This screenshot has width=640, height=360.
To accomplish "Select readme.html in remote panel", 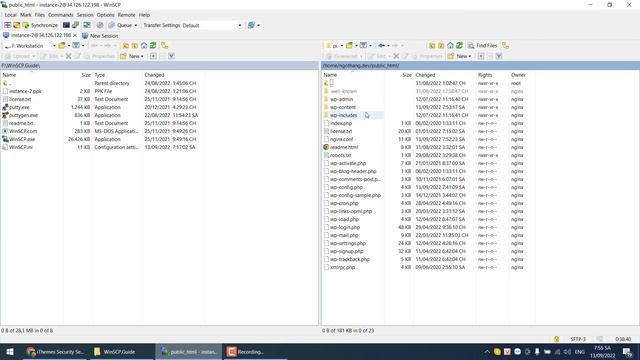I will (344, 147).
